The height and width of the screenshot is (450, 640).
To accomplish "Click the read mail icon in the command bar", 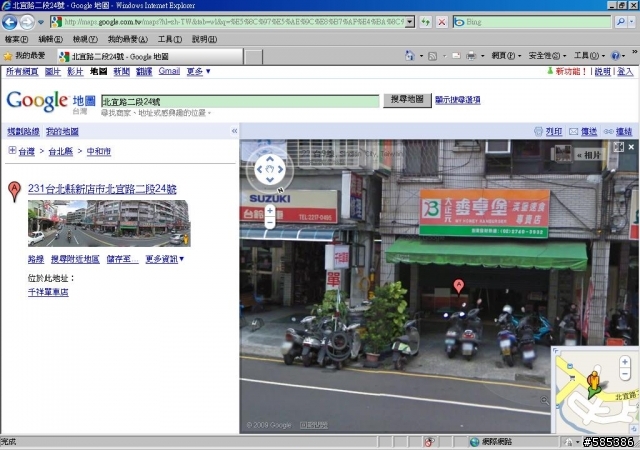I will click(456, 56).
